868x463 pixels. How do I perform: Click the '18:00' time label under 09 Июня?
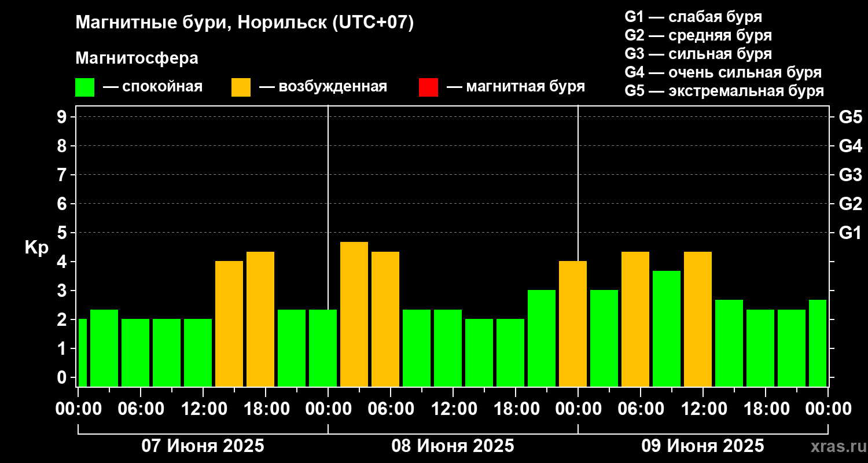click(766, 409)
